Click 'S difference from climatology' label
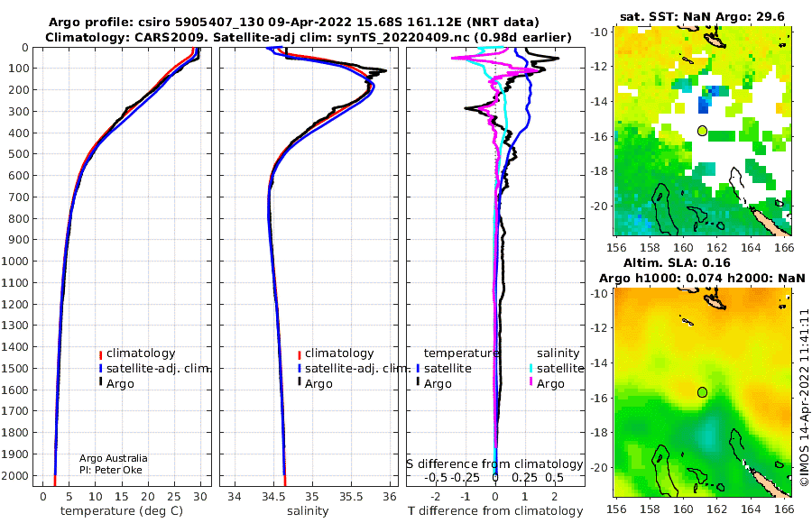This screenshot has height=523, width=812. click(494, 464)
